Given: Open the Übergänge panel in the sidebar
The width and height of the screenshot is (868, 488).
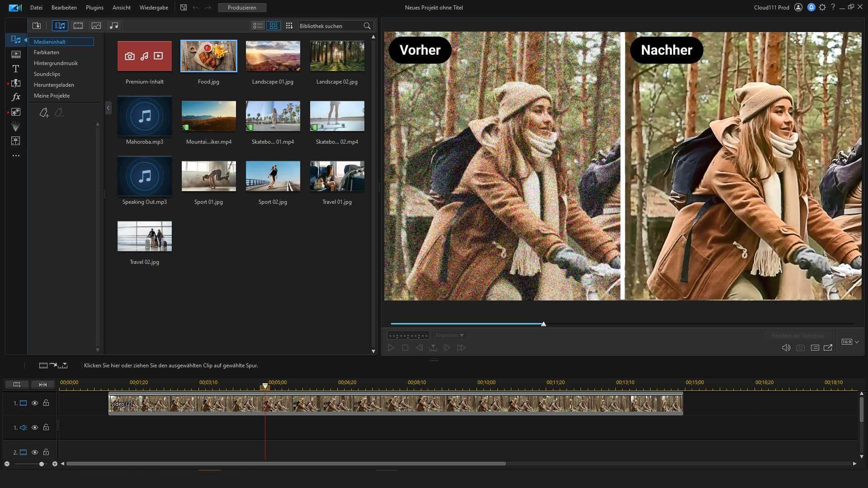Looking at the screenshot, I should tap(15, 84).
